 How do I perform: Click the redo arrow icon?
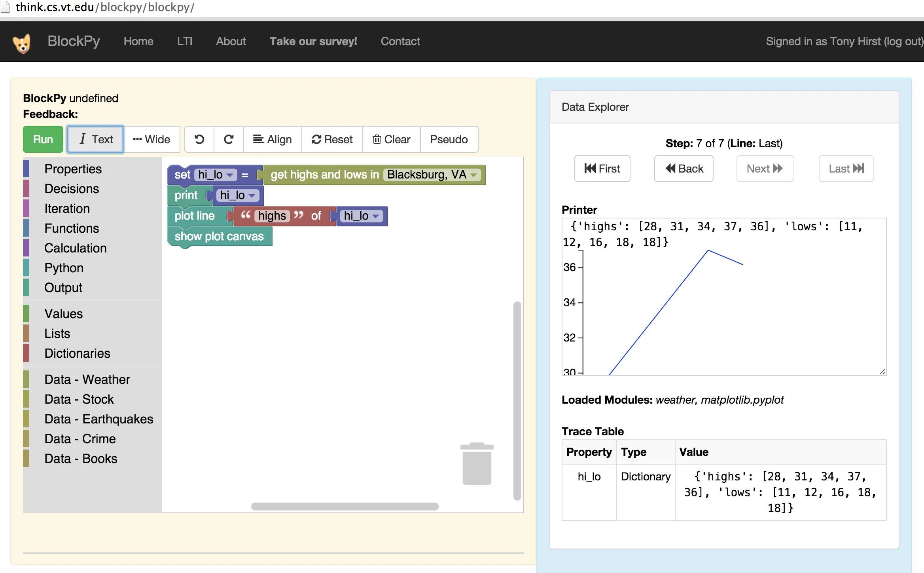point(229,139)
